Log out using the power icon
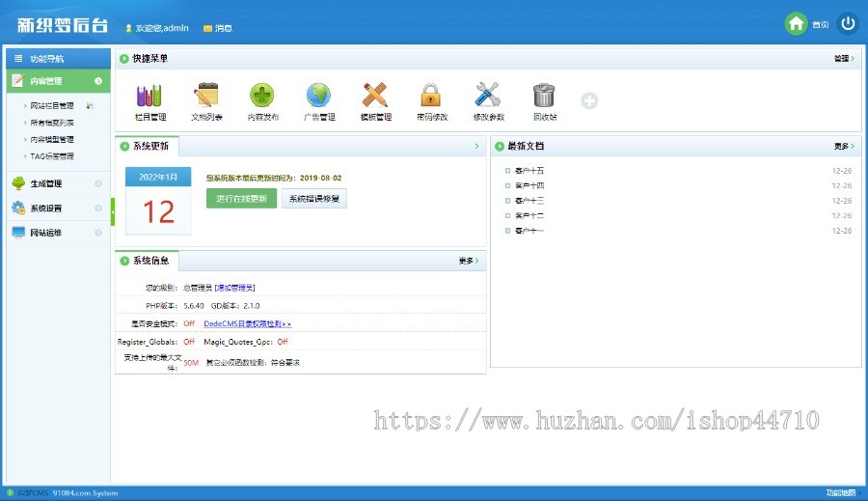This screenshot has width=868, height=501. pos(848,24)
